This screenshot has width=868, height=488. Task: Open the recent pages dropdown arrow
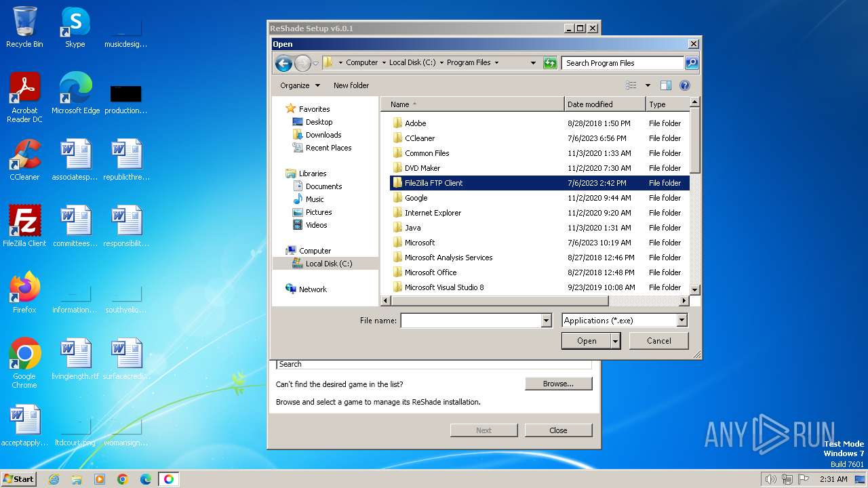[x=315, y=64]
